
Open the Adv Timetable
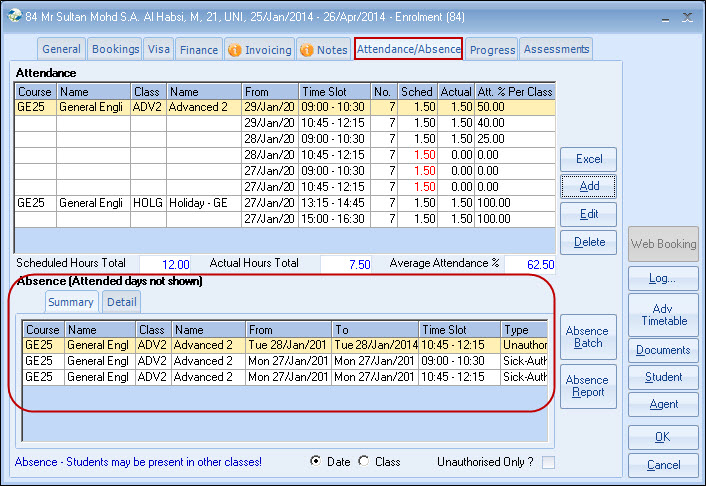pos(663,314)
